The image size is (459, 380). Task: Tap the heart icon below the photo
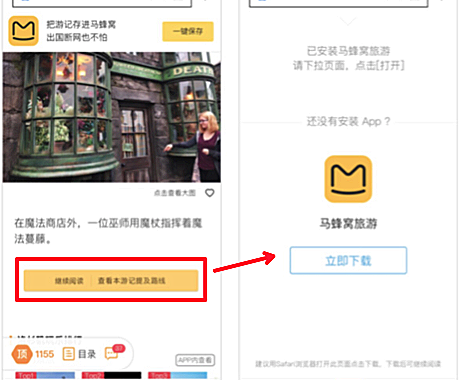point(210,193)
